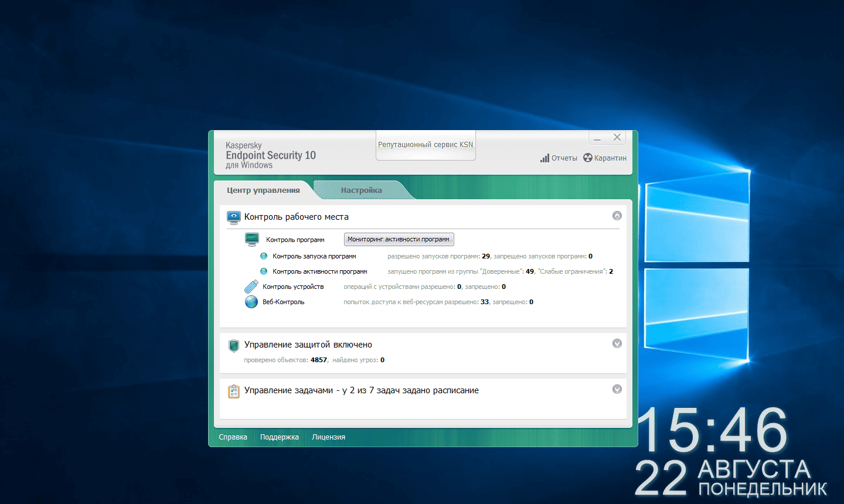Switch to the Настройка tab
The image size is (844, 504).
click(362, 190)
